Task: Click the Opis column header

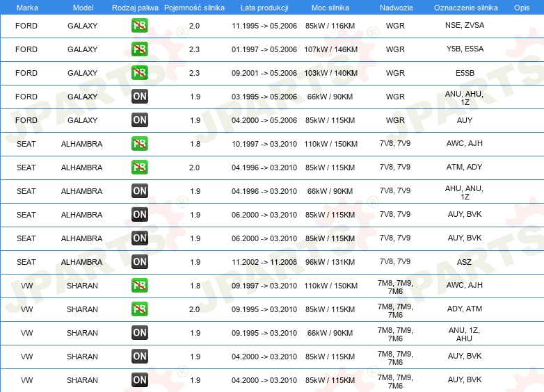Action: point(522,8)
